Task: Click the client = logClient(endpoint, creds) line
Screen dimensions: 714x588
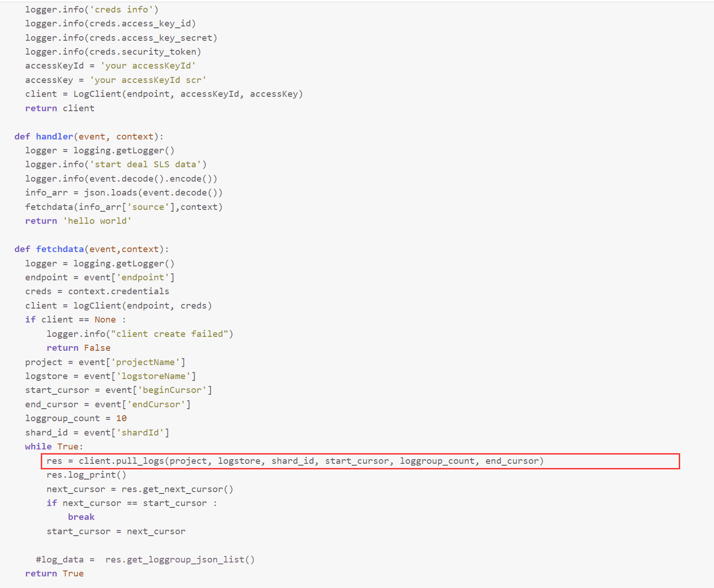Action: [119, 306]
